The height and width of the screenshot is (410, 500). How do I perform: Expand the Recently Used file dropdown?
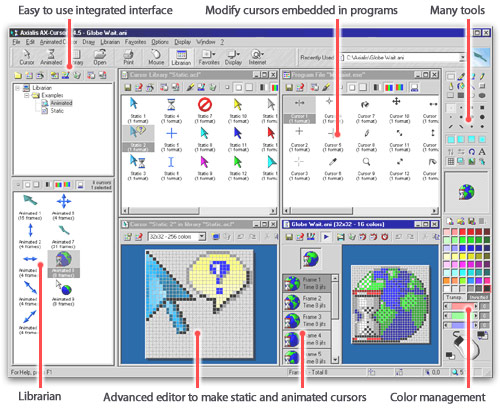[462, 57]
